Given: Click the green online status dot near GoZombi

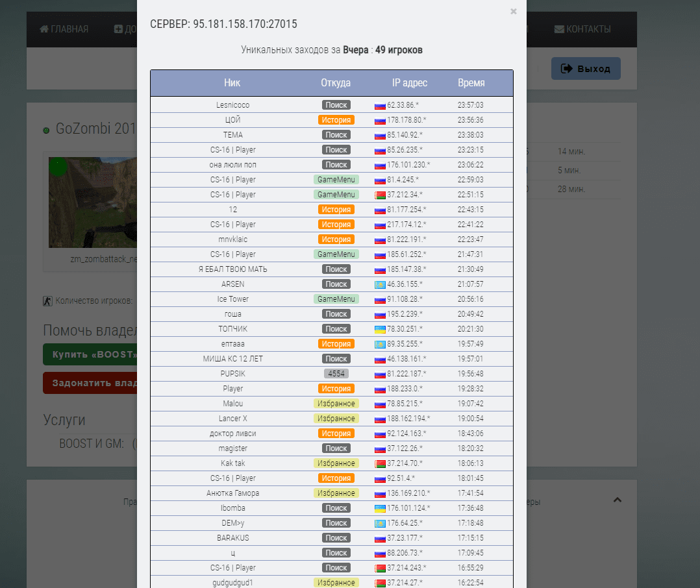Looking at the screenshot, I should coord(46,130).
